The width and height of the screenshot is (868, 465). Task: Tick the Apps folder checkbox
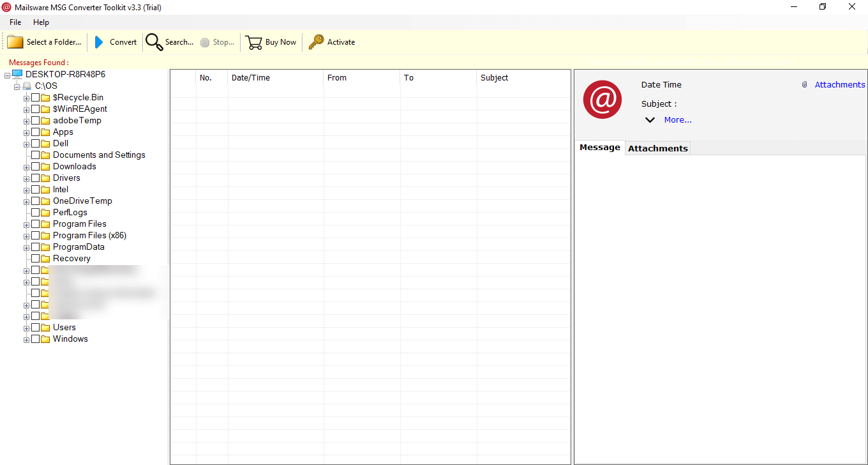[36, 132]
